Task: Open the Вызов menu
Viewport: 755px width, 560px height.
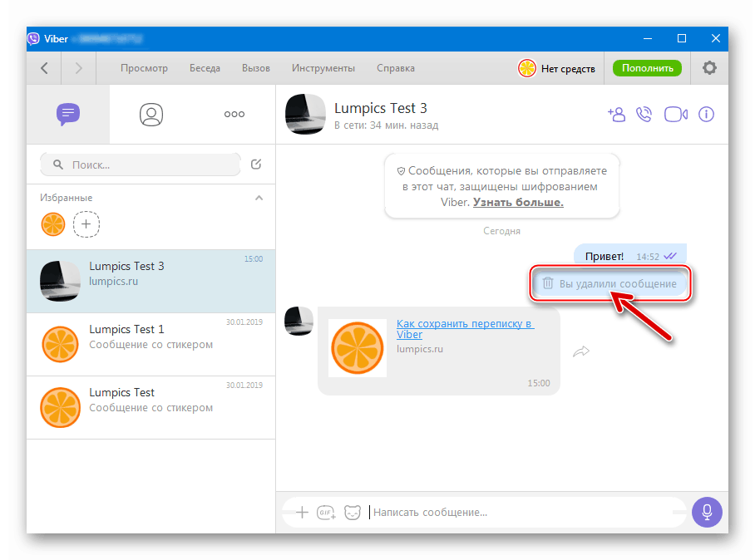Action: point(255,68)
